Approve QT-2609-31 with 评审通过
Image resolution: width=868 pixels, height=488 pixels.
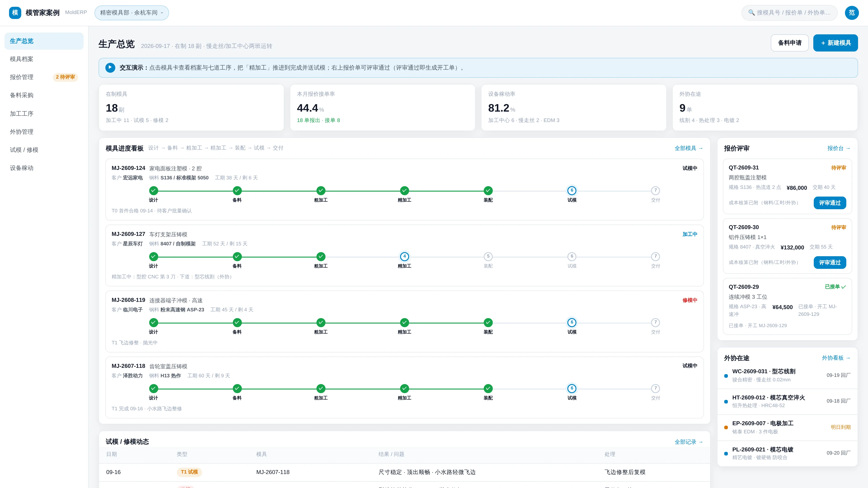tap(830, 203)
